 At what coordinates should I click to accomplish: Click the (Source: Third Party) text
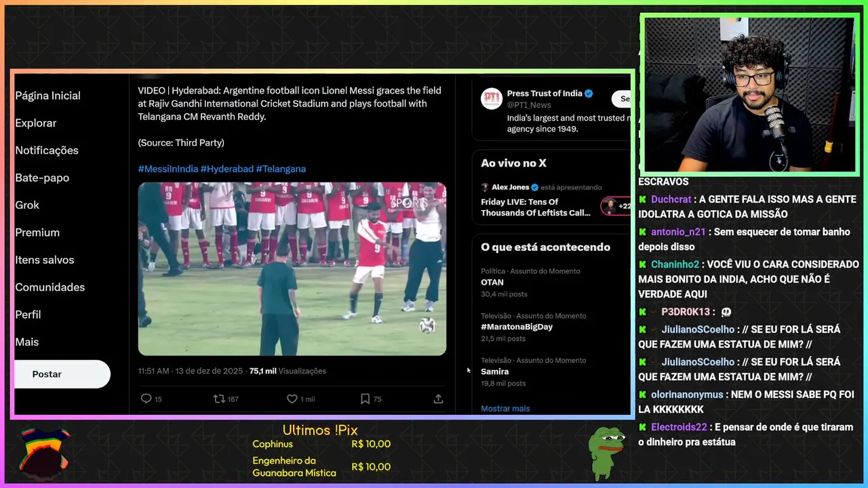coord(181,142)
